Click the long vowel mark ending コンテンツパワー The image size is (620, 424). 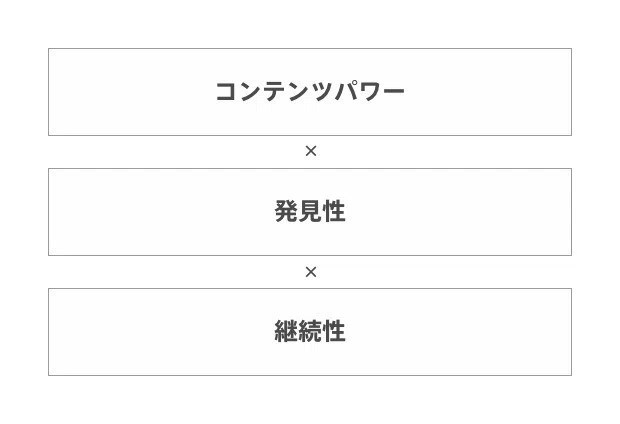(x=393, y=91)
